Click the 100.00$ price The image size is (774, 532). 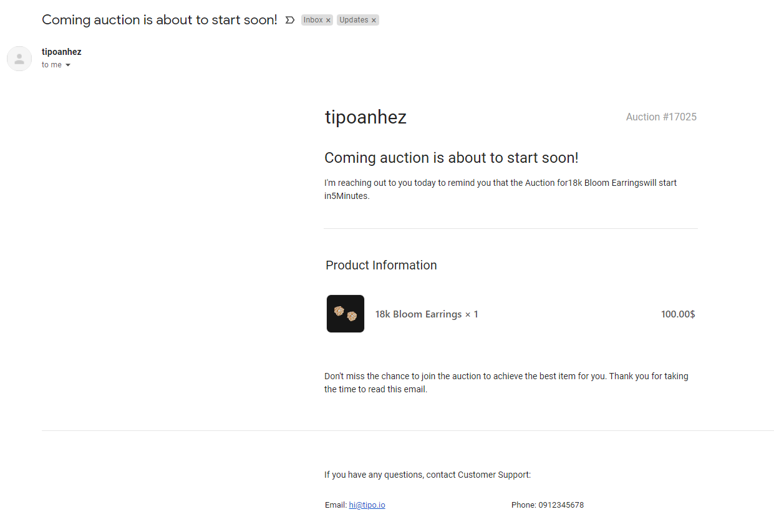click(x=678, y=314)
